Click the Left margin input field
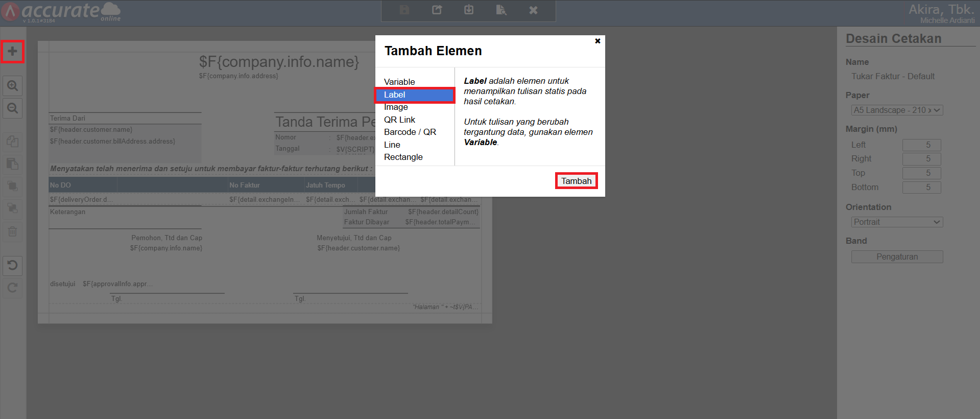The width and height of the screenshot is (980, 419). point(921,145)
